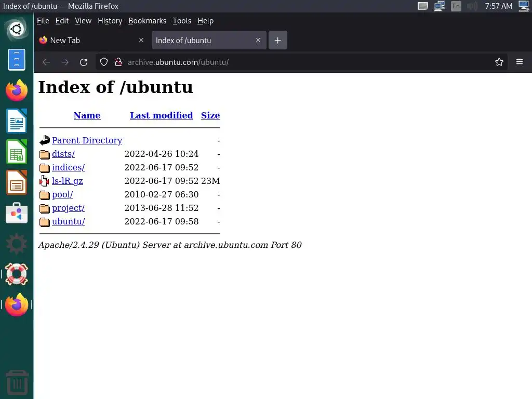Open system settings gear in dock
The width and height of the screenshot is (532, 399).
(16, 244)
